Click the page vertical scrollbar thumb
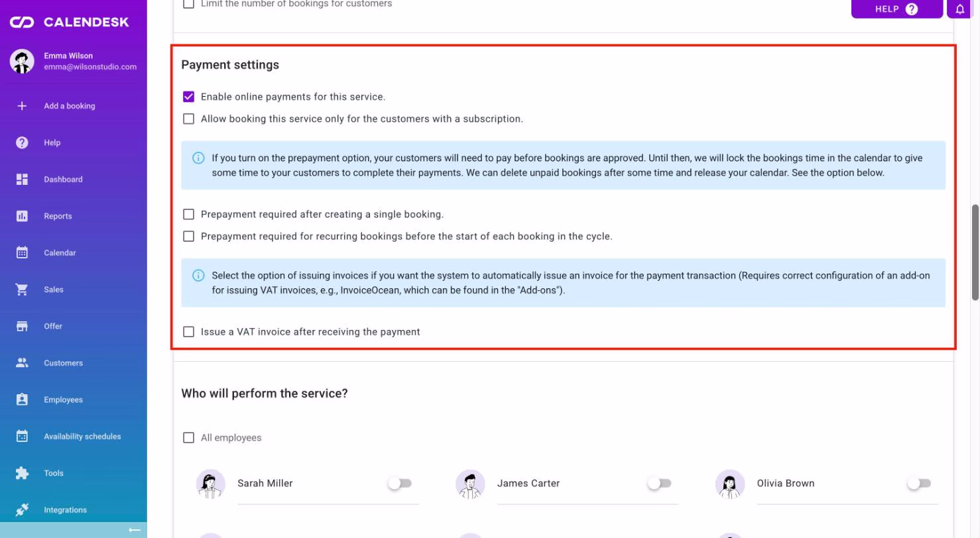This screenshot has width=980, height=538. click(x=975, y=252)
